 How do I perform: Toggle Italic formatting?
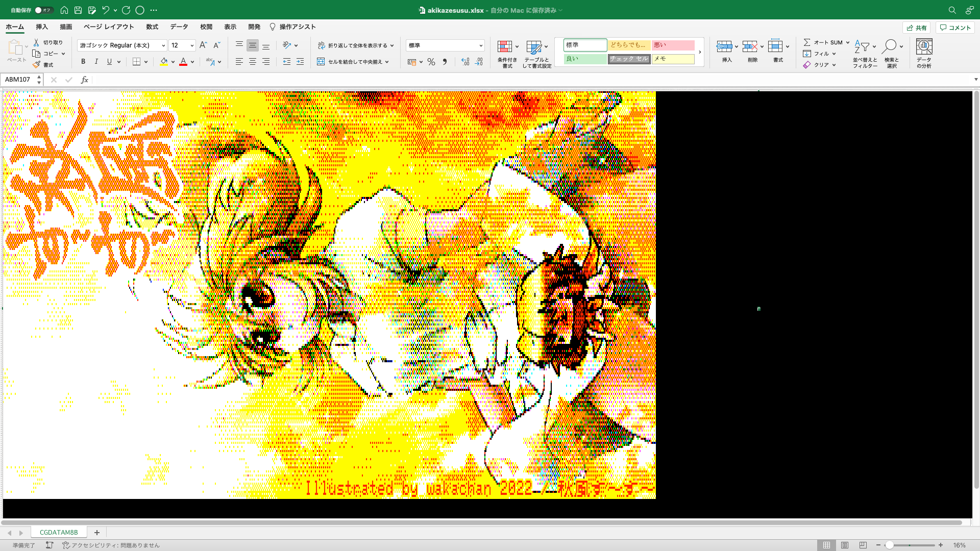(96, 62)
